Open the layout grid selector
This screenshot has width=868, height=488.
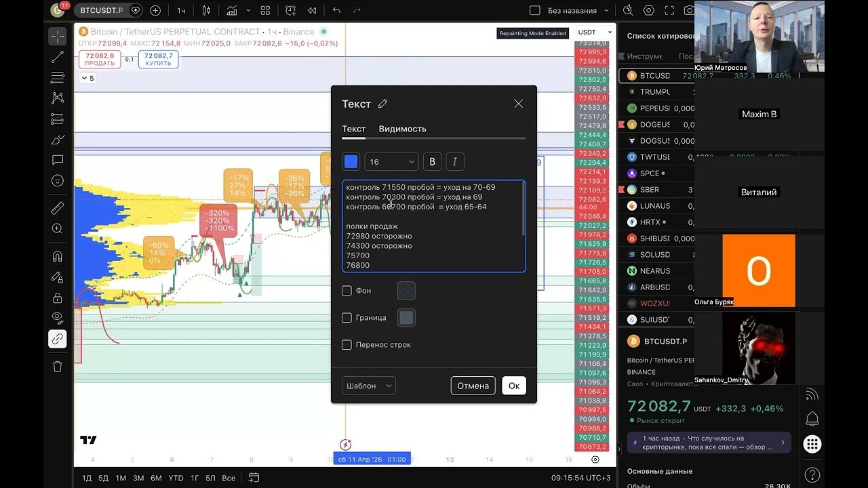pyautogui.click(x=265, y=10)
